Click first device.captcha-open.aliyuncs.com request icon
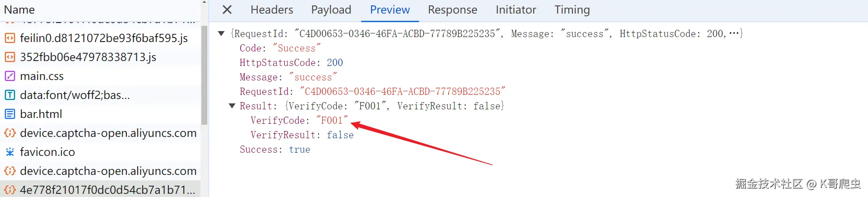Viewport: 868px width, 197px height. click(x=10, y=133)
